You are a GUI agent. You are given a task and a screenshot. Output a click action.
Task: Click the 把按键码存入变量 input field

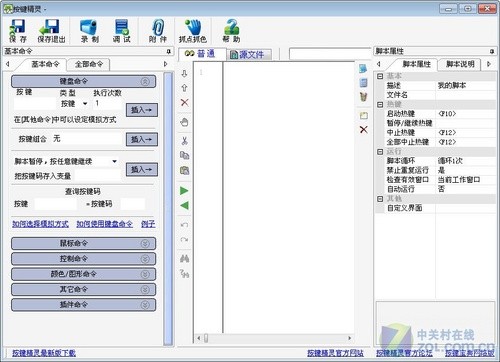(97, 176)
